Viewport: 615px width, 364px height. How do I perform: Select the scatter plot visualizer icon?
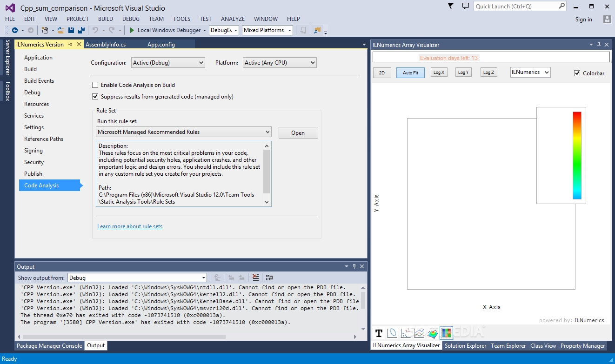coord(406,333)
